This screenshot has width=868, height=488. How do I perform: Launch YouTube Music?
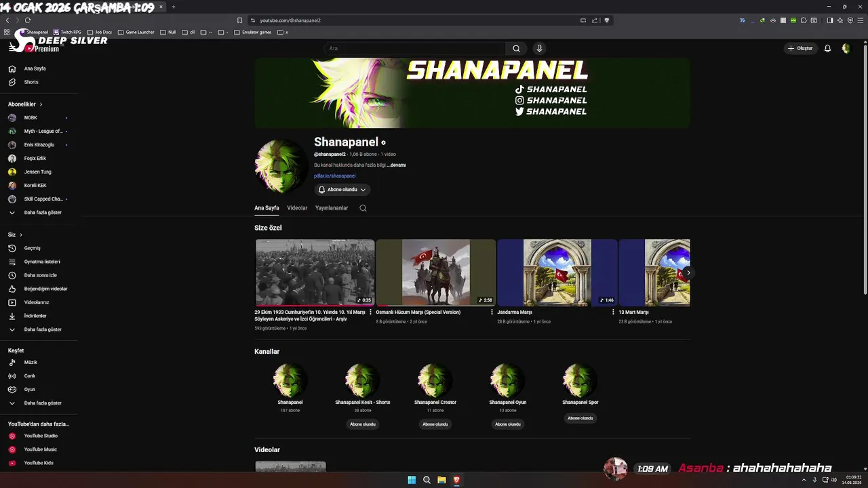pos(41,449)
